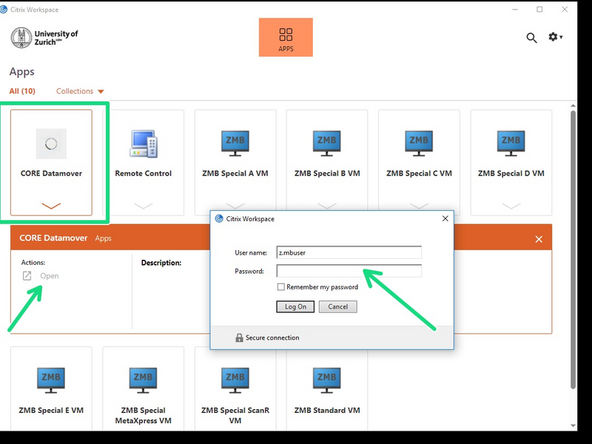Click the scrollbar up arrow
Screen dimensions: 592x444
pyautogui.click(x=573, y=106)
